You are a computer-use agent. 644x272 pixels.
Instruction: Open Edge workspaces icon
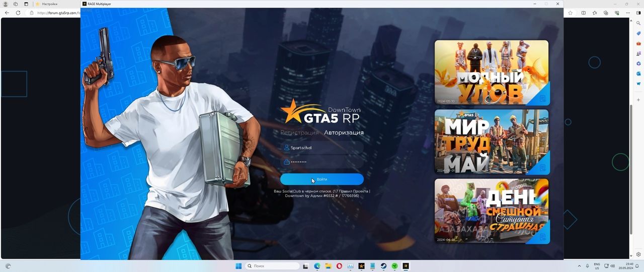pyautogui.click(x=16, y=4)
